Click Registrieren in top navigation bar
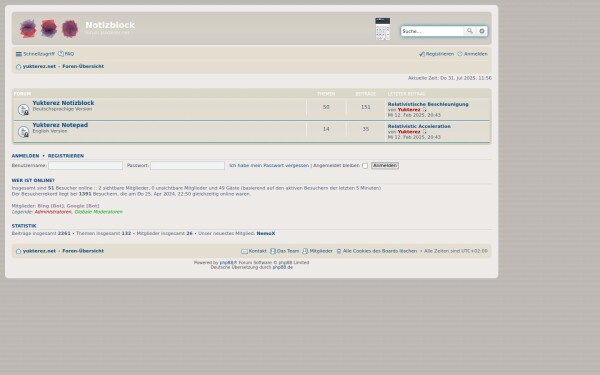This screenshot has width=600, height=375. point(436,54)
